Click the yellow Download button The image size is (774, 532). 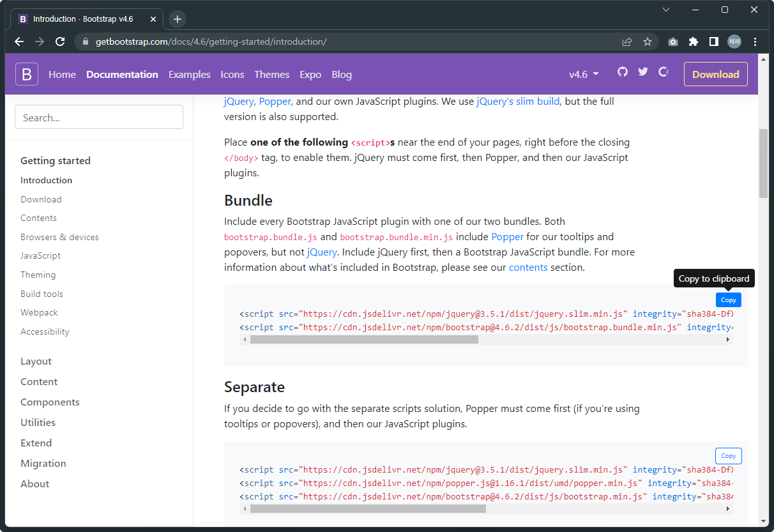tap(716, 74)
